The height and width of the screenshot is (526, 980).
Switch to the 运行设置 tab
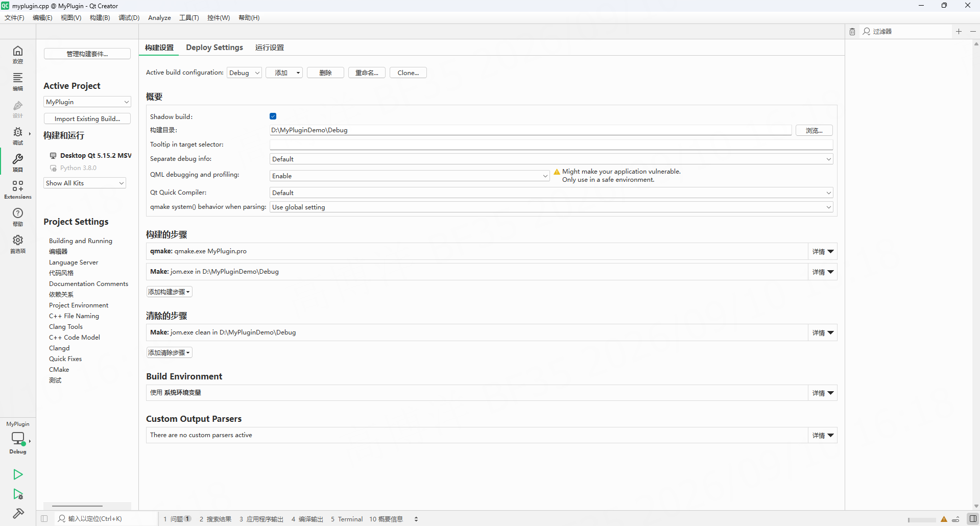point(270,47)
